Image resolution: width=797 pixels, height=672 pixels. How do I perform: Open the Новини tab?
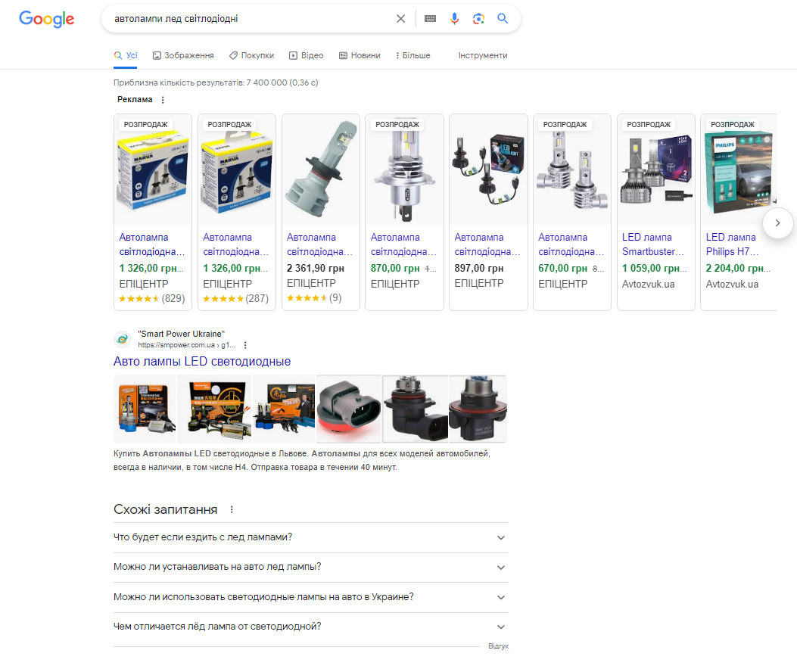point(360,55)
